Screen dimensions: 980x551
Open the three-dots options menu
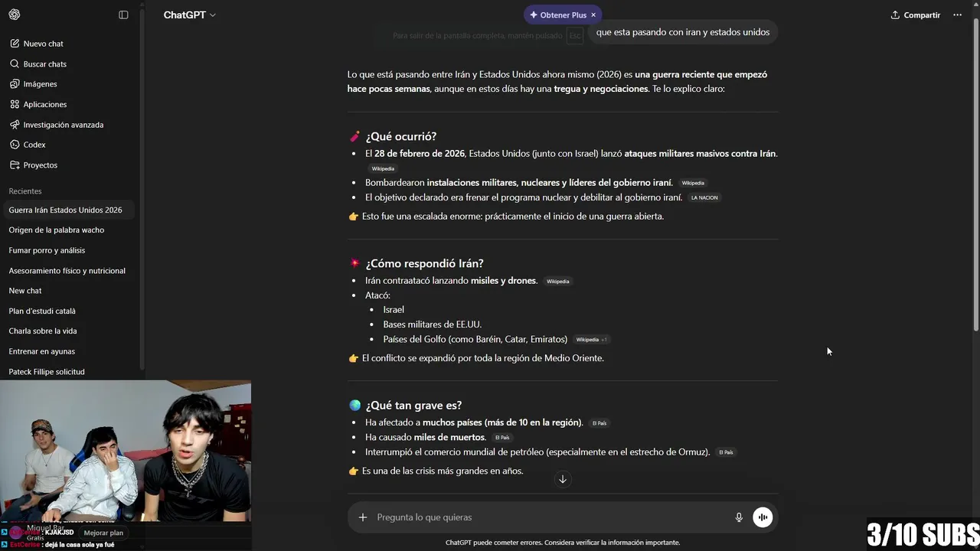[x=957, y=15]
